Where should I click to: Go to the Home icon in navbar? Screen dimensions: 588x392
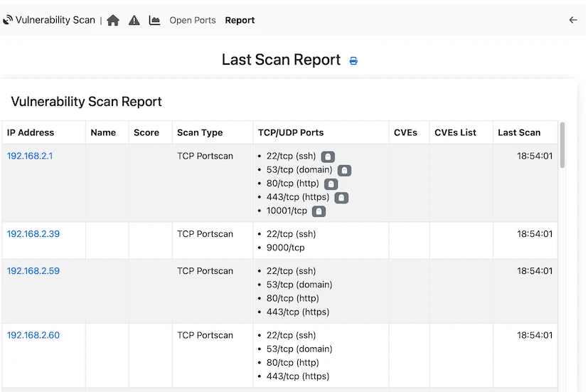pos(113,21)
